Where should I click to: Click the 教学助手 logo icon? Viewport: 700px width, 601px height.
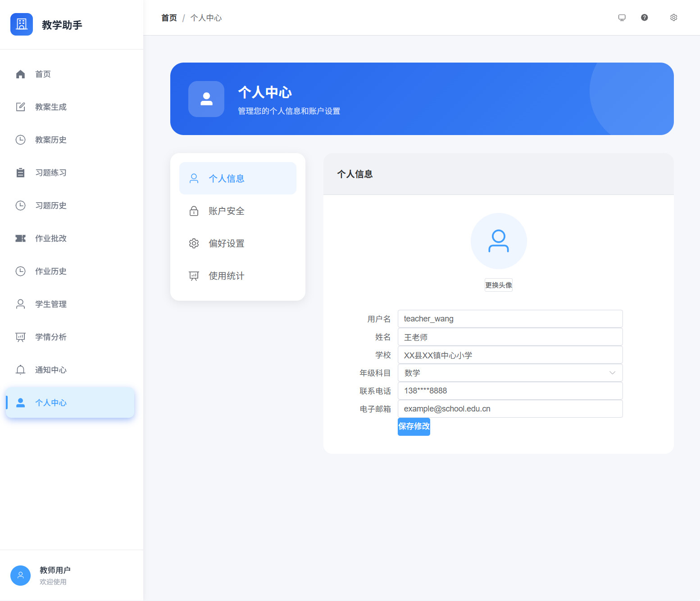(22, 24)
